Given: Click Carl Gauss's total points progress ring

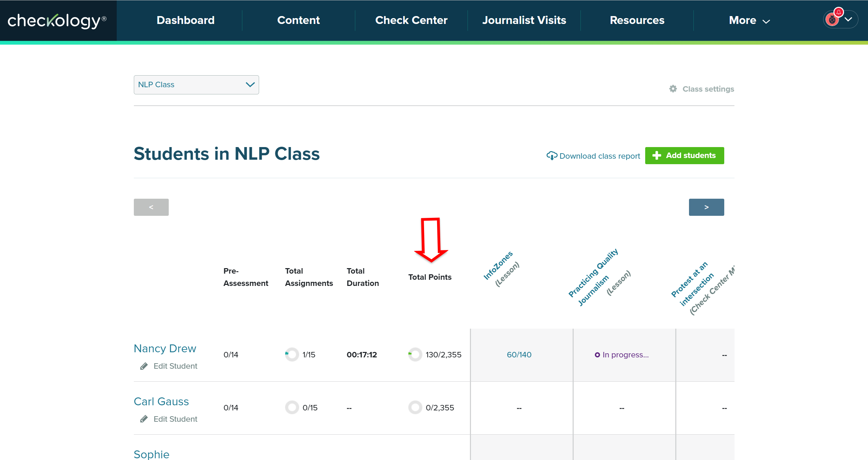Looking at the screenshot, I should 415,408.
